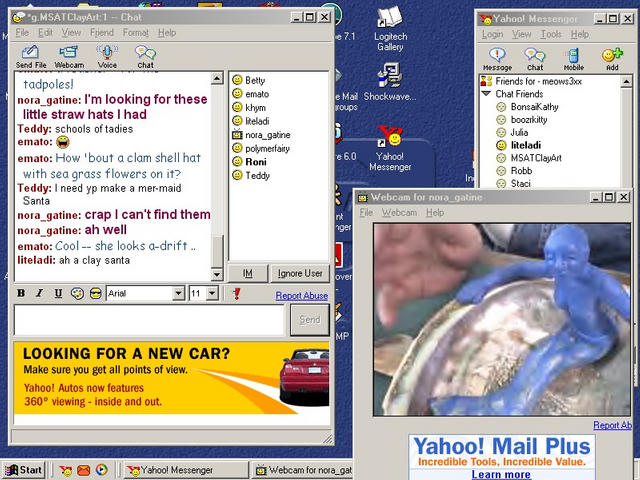The width and height of the screenshot is (640, 480).
Task: Click the chat scrollbar up arrow
Action: pos(217,78)
